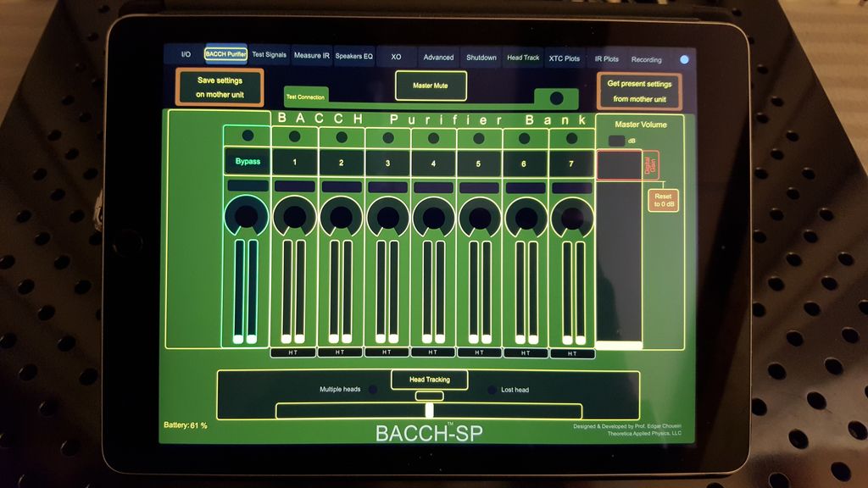Go to the Speakers EQ tab
The width and height of the screenshot is (868, 488).
(x=353, y=56)
